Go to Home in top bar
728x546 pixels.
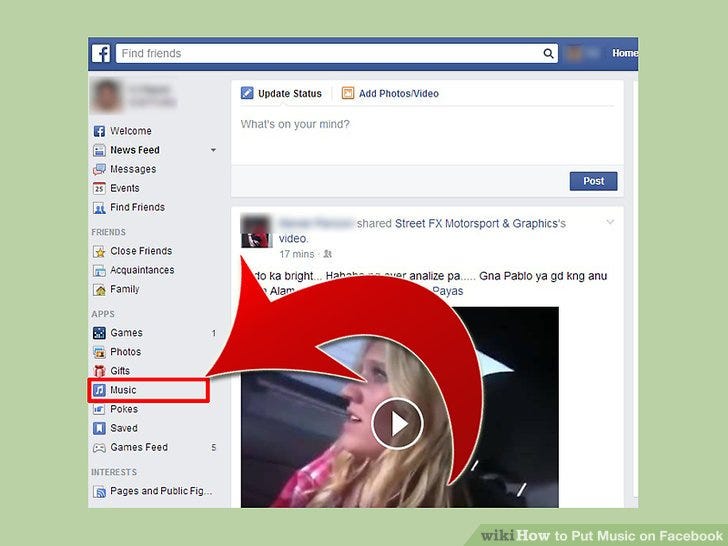click(x=624, y=53)
